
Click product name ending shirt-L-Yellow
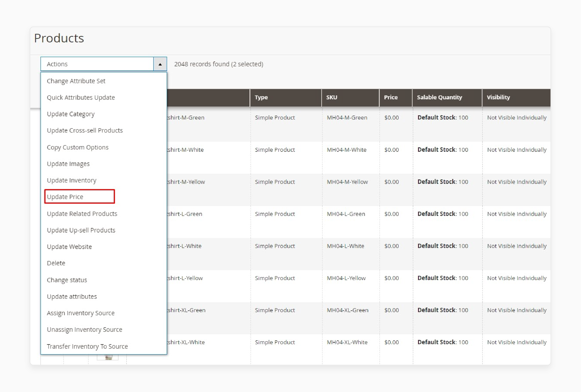(185, 278)
